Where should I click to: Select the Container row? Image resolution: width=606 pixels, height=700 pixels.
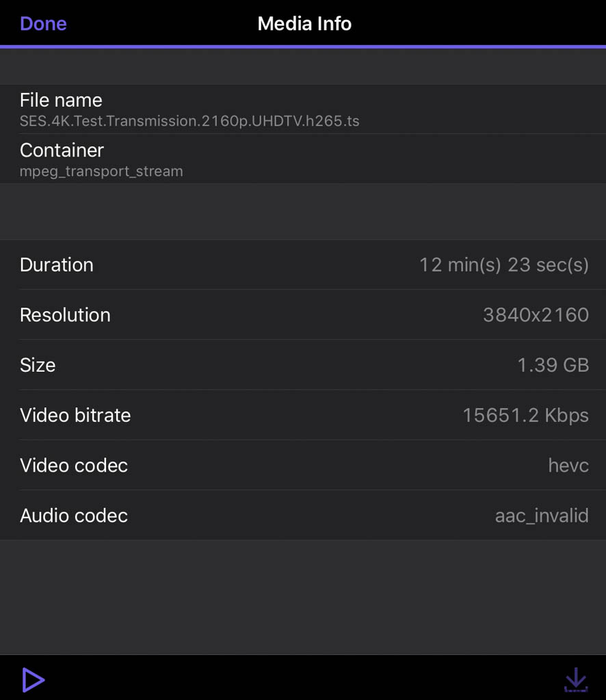(303, 159)
